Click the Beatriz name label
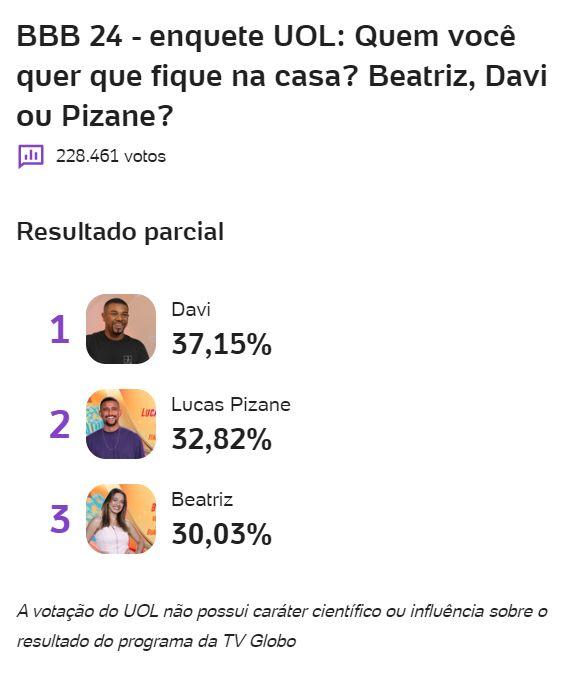Screen dimensions: 584x696 202,499
